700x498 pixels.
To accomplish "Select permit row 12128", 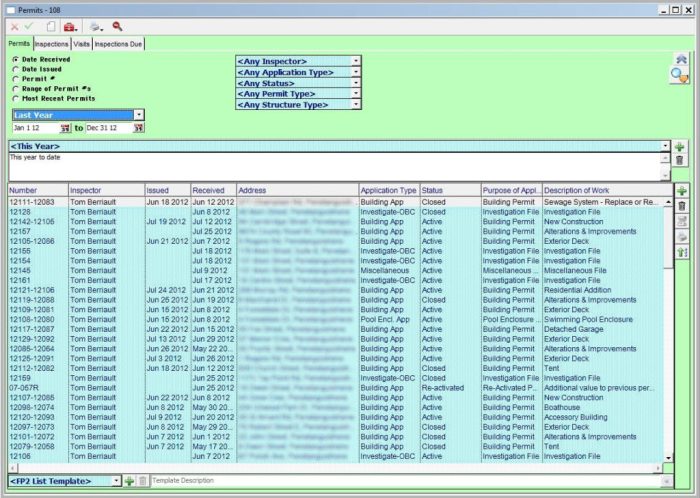I will [335, 212].
